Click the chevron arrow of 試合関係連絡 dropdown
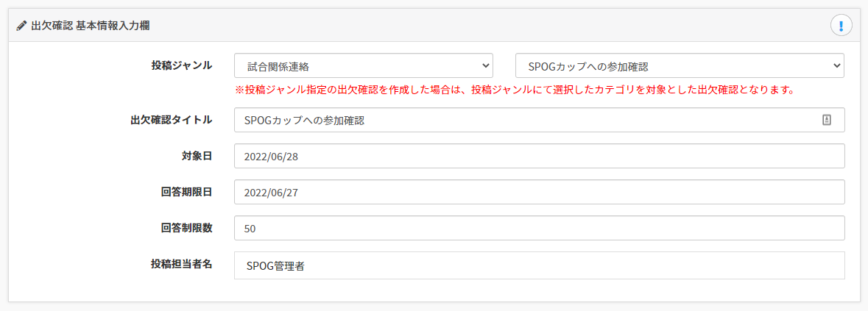This screenshot has height=311, width=868. 485,65
